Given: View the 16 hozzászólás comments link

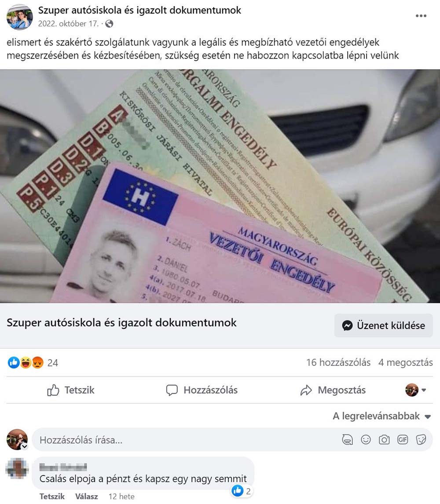Looking at the screenshot, I should [x=338, y=362].
